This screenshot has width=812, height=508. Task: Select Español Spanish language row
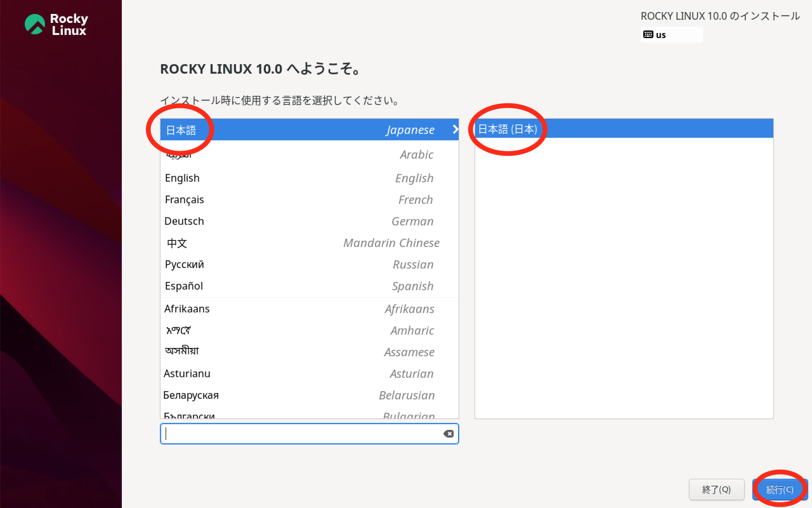(309, 286)
